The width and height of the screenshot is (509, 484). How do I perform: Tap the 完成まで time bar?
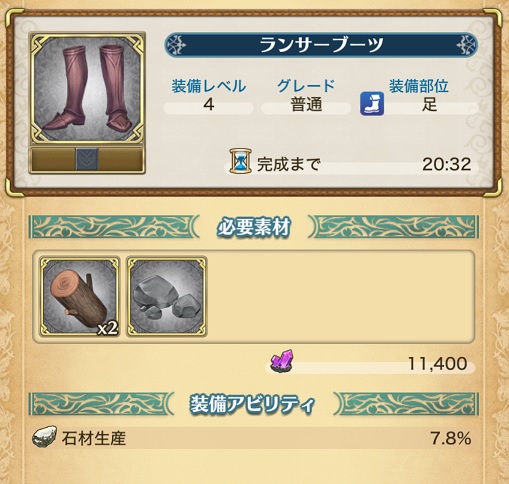352,165
